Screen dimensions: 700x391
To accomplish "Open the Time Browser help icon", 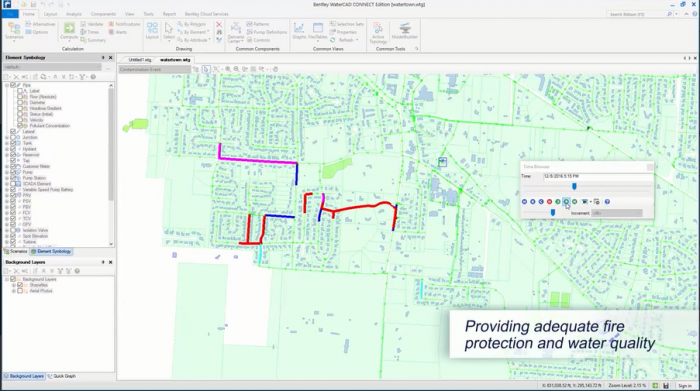I will (x=607, y=202).
